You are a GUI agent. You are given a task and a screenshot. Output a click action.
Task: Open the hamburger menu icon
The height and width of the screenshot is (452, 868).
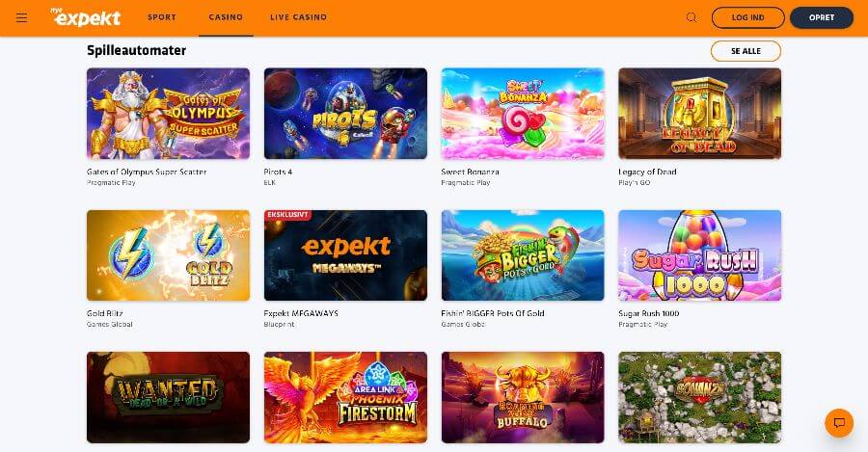[x=21, y=17]
